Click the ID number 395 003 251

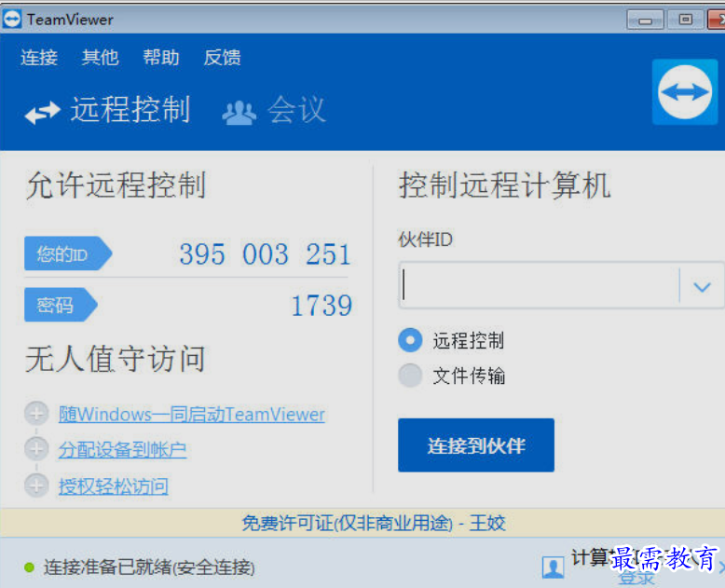[x=265, y=253]
